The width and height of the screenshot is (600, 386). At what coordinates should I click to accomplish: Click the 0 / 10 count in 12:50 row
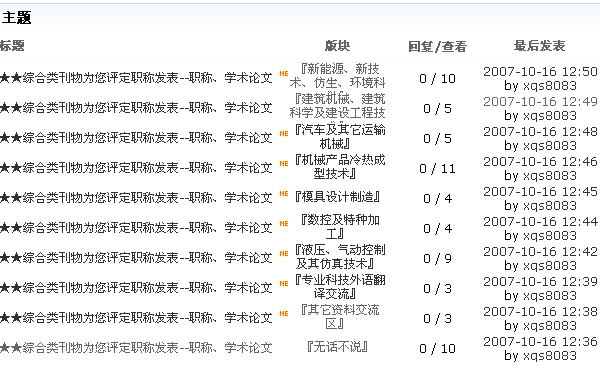(437, 79)
